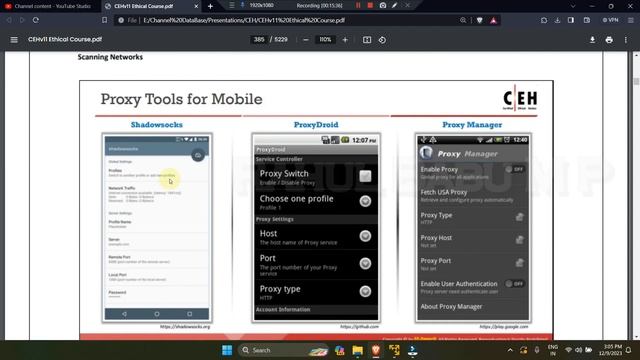Open Brave Shields panel
Image resolution: width=640 pixels, height=360 pixels.
pyautogui.click(x=480, y=20)
